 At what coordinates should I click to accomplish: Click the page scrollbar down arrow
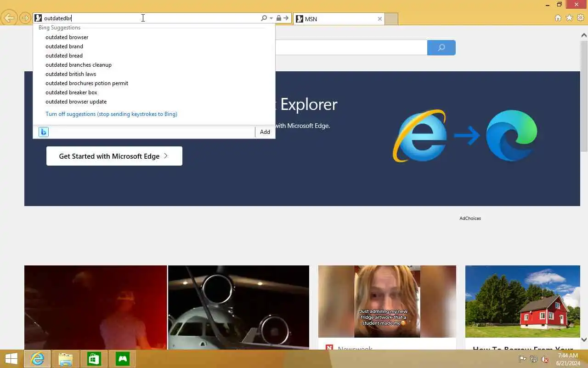(584, 339)
